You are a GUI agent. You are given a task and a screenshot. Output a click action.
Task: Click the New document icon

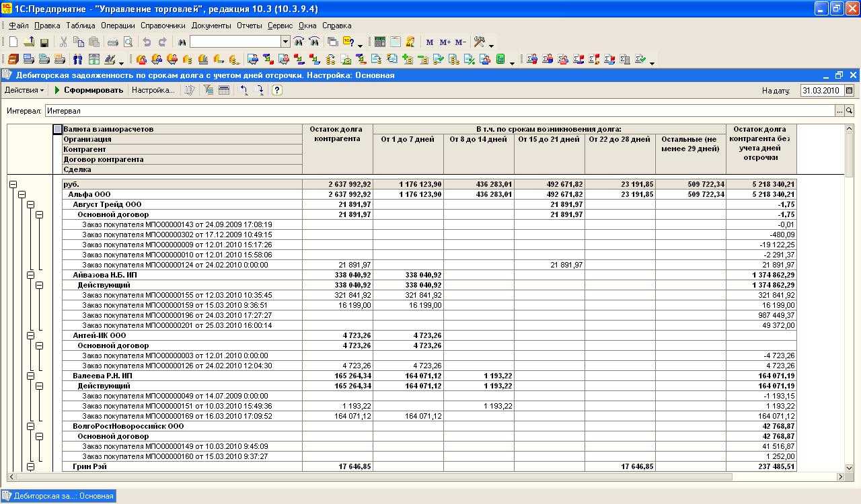click(x=13, y=42)
